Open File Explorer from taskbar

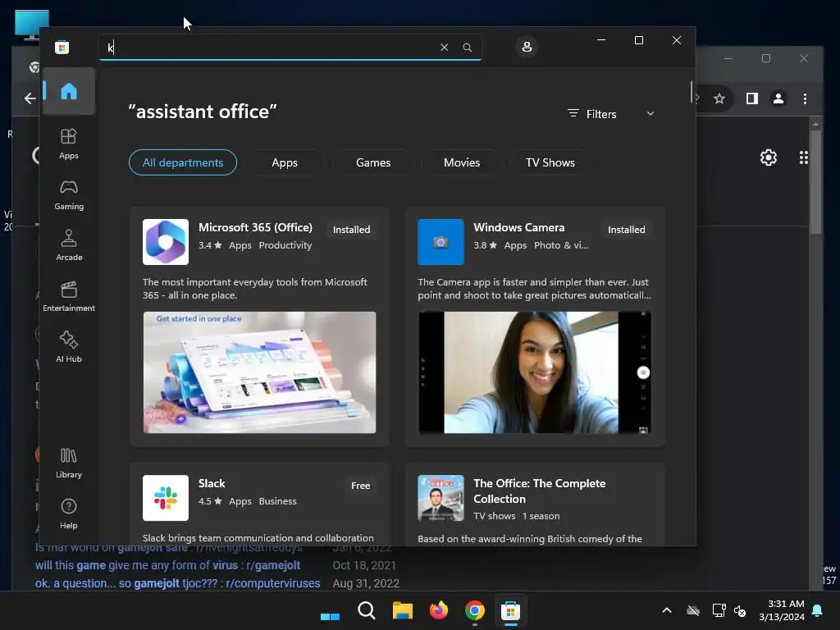point(402,610)
